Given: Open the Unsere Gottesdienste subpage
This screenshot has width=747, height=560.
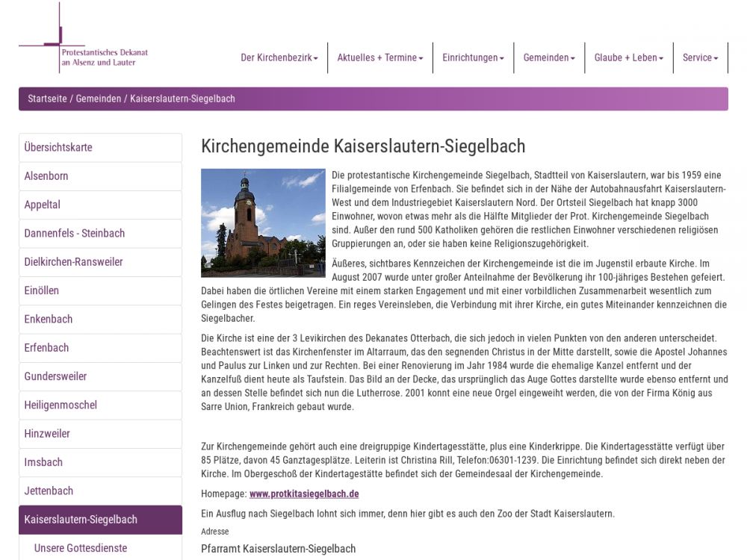Looking at the screenshot, I should pyautogui.click(x=81, y=548).
